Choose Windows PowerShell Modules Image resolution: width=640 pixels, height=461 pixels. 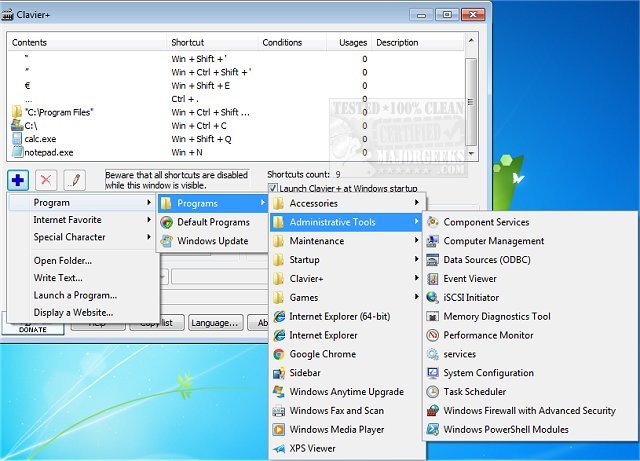coord(530,429)
